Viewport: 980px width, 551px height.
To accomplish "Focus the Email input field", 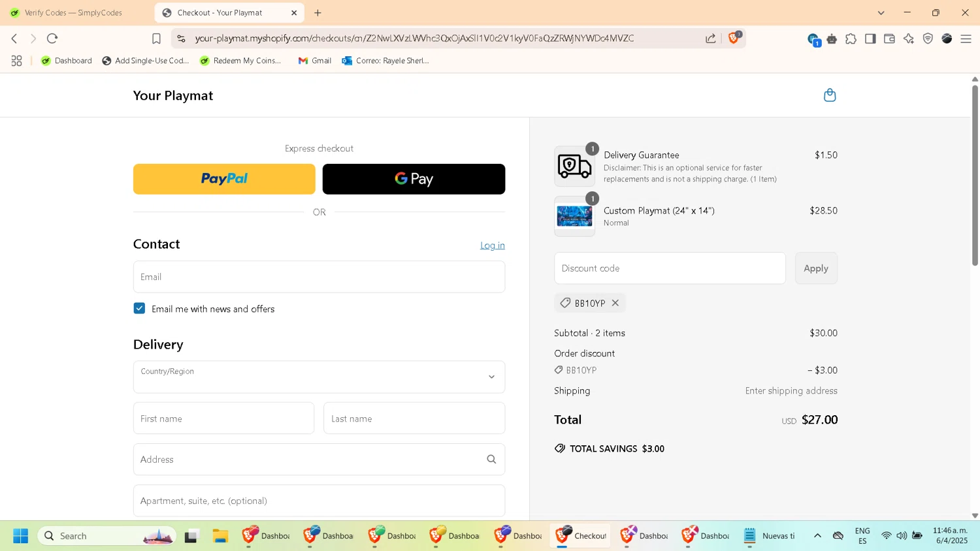I will (x=319, y=277).
